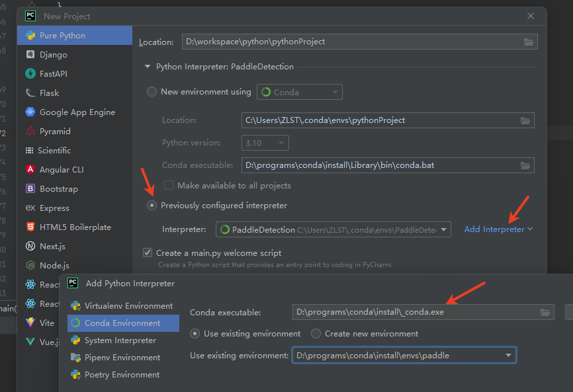The height and width of the screenshot is (392, 573).
Task: Click the FastAPI project icon
Action: [30, 73]
